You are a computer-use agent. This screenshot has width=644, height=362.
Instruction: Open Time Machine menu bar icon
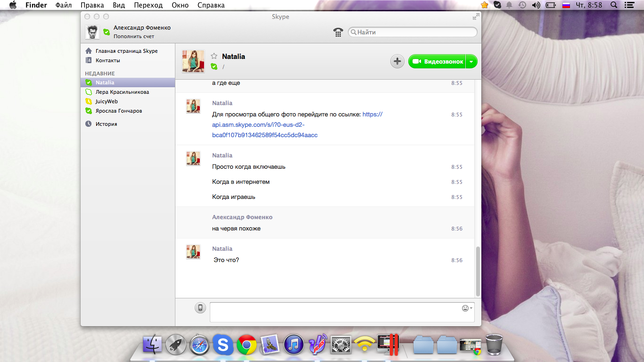(522, 5)
